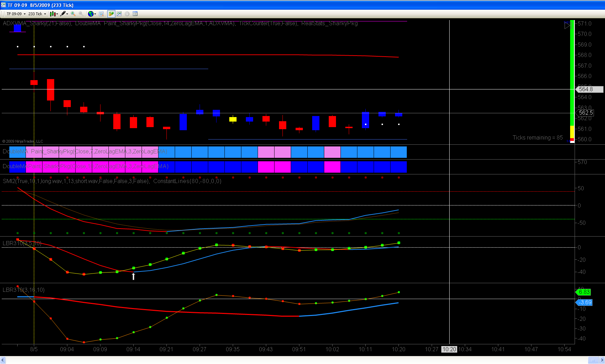Toggle the Chart Trader money icon
This screenshot has width=605, height=364.
point(111,14)
